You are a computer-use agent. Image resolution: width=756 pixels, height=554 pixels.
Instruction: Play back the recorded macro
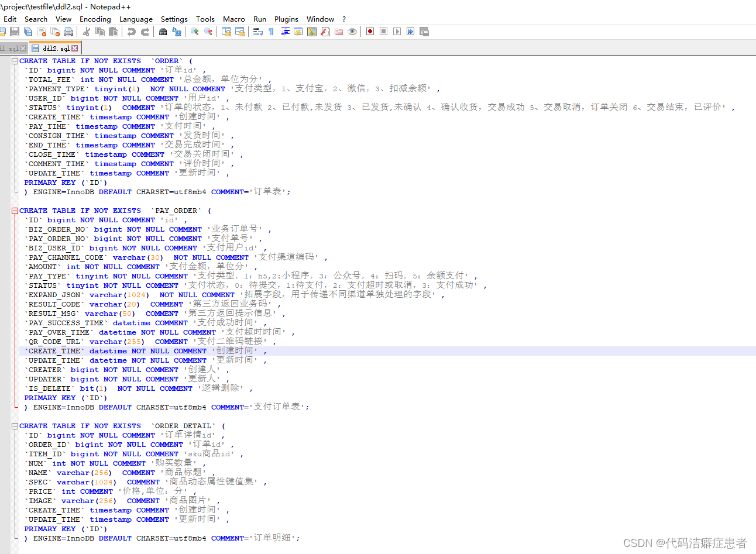click(397, 32)
